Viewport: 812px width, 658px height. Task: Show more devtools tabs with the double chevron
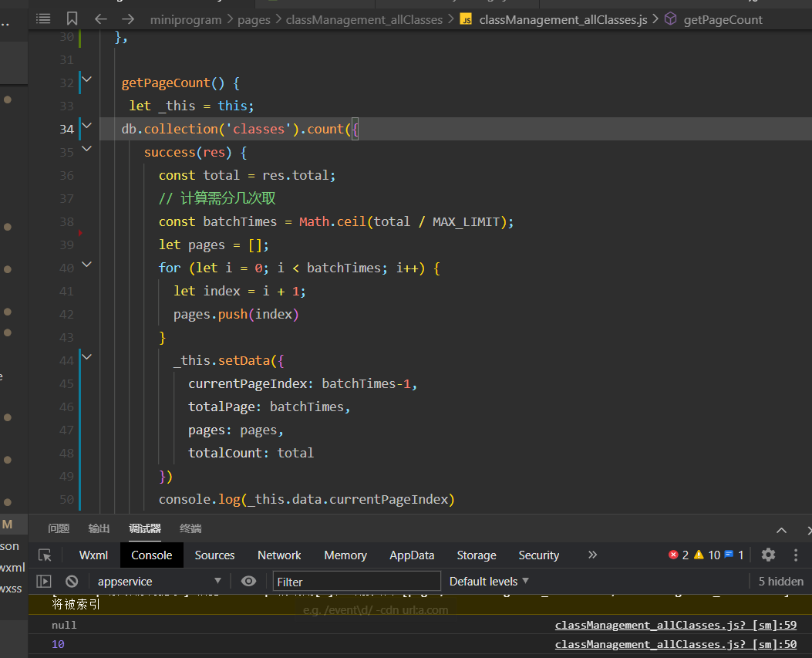pyautogui.click(x=592, y=555)
